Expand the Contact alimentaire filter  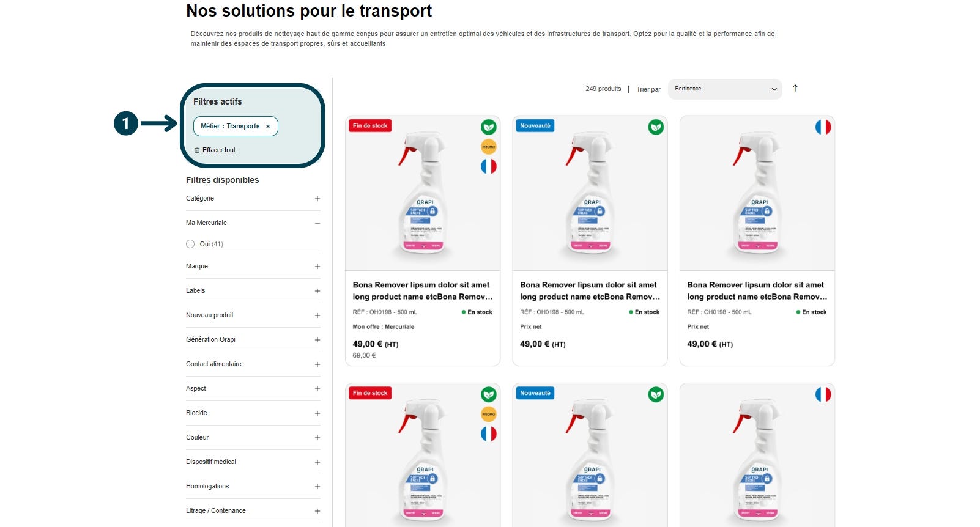pyautogui.click(x=253, y=364)
